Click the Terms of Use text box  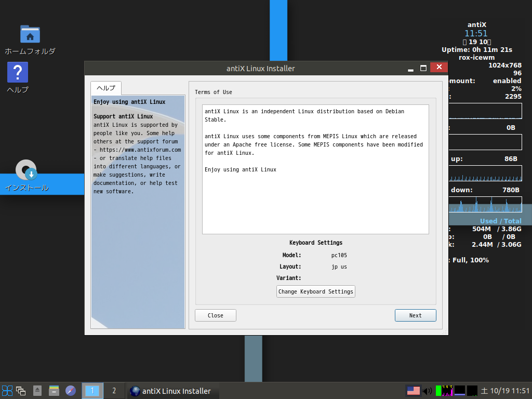pos(315,169)
